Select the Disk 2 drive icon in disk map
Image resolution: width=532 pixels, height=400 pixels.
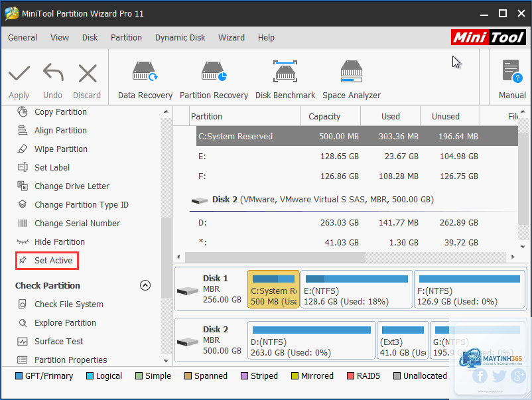[x=188, y=342]
